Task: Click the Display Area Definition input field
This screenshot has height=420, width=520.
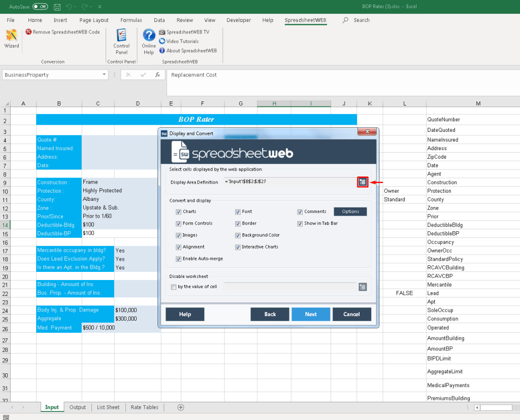Action: click(x=290, y=182)
